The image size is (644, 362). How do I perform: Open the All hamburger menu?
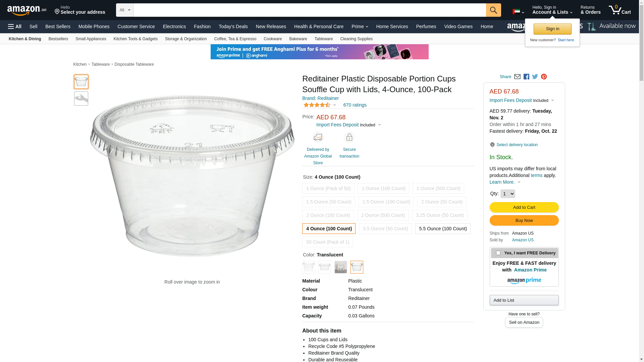point(15,26)
